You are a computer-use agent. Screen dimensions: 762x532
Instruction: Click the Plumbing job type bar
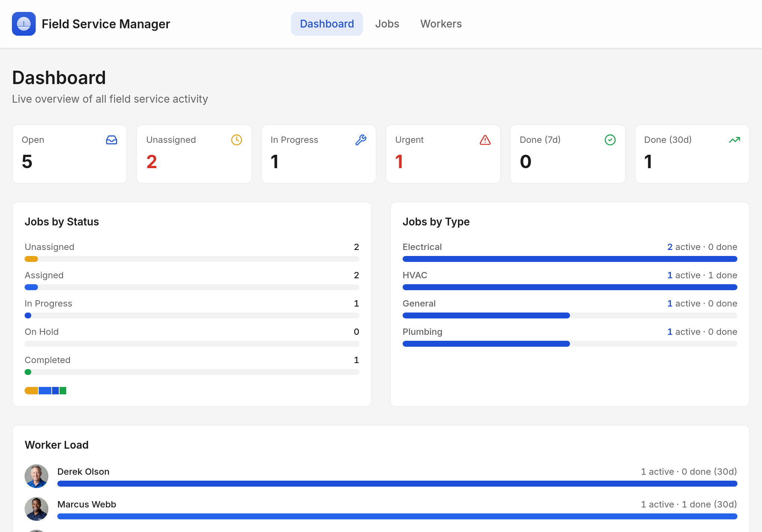[x=570, y=344]
